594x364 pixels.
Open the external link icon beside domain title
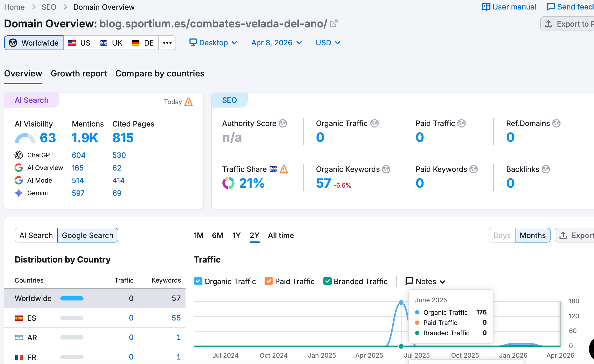tap(334, 23)
